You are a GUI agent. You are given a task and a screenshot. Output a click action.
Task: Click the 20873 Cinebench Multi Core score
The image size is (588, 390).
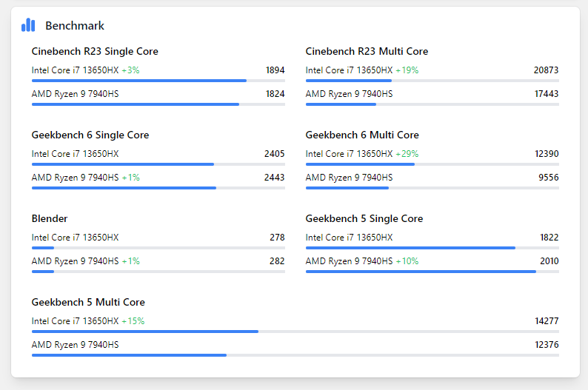pyautogui.click(x=546, y=70)
